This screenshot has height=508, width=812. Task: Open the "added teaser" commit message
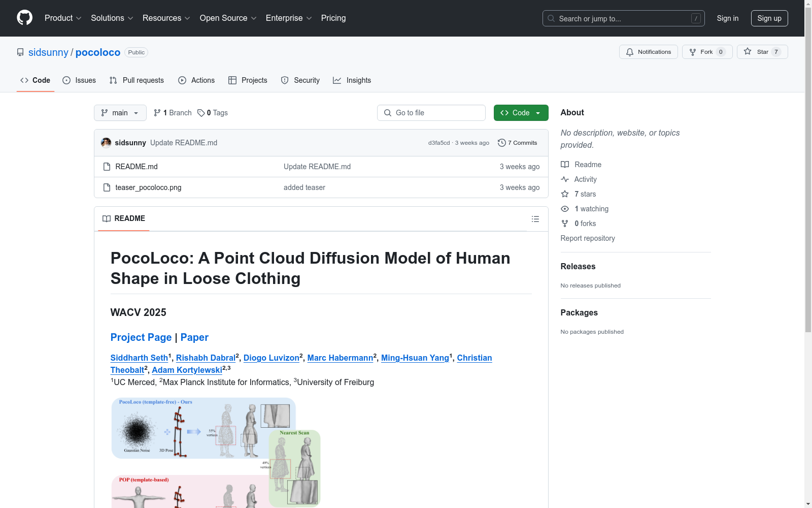[x=304, y=187]
